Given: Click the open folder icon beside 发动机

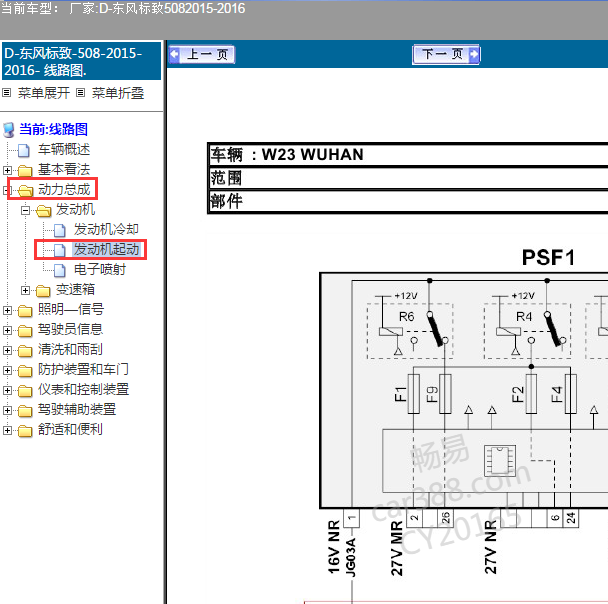Looking at the screenshot, I should click(x=43, y=211).
